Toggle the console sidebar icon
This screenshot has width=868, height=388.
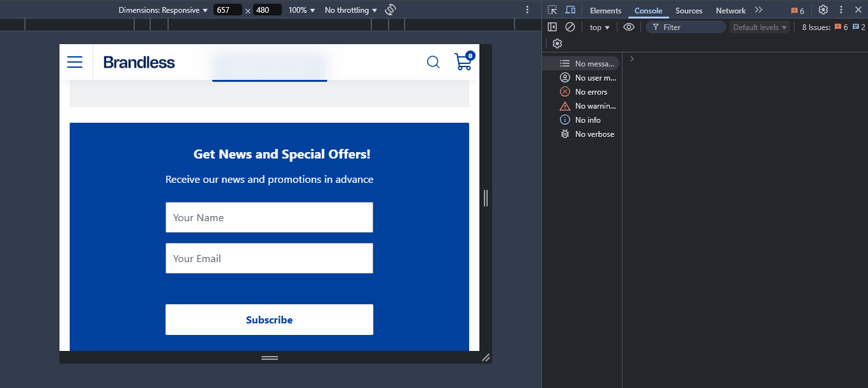pyautogui.click(x=552, y=27)
